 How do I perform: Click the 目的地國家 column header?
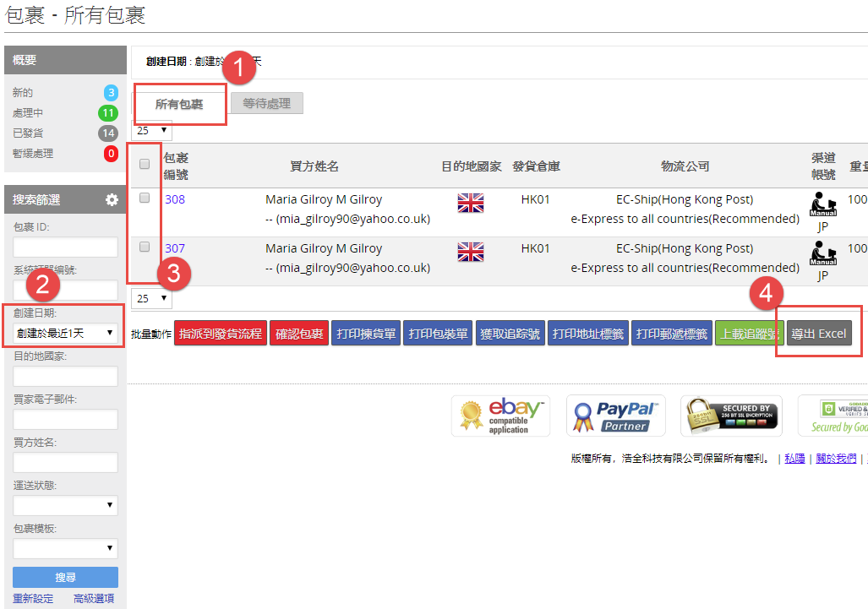[471, 166]
